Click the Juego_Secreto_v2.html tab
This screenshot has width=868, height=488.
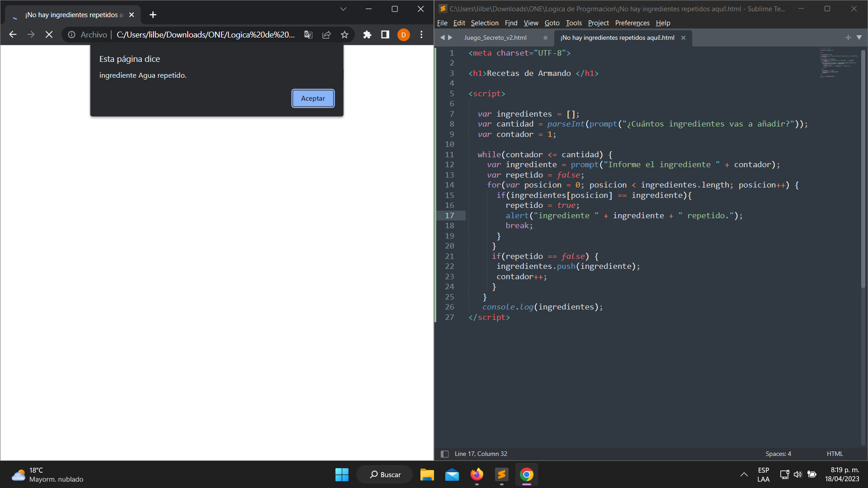(495, 38)
